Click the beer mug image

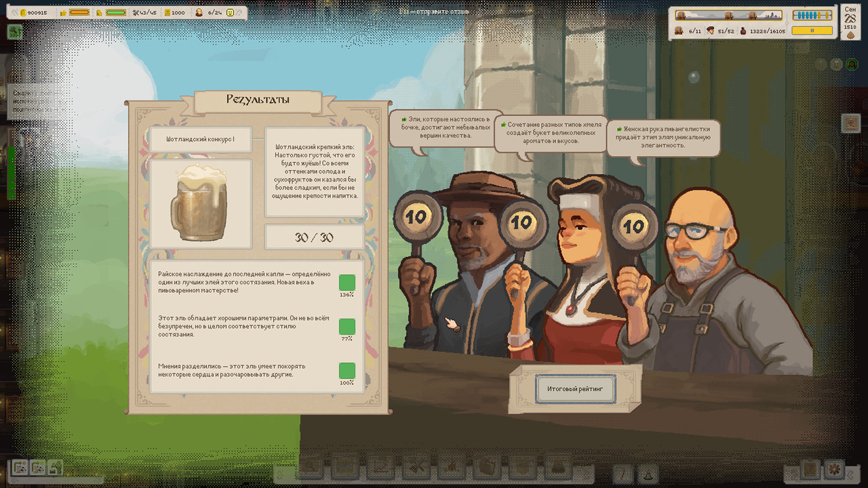point(201,203)
